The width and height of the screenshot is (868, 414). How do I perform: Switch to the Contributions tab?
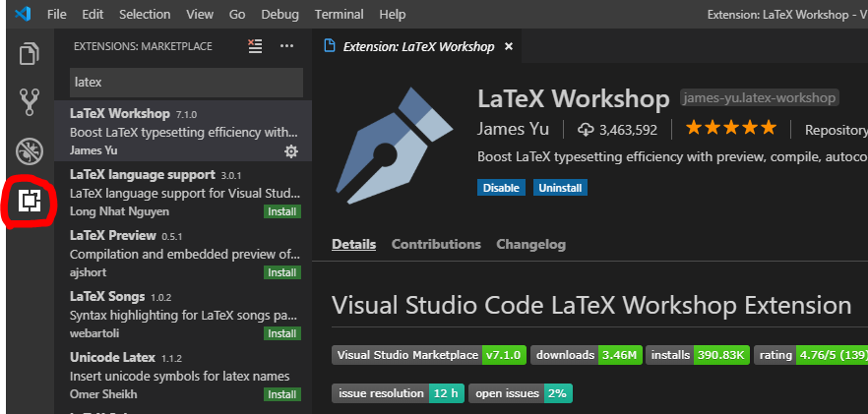(x=436, y=244)
